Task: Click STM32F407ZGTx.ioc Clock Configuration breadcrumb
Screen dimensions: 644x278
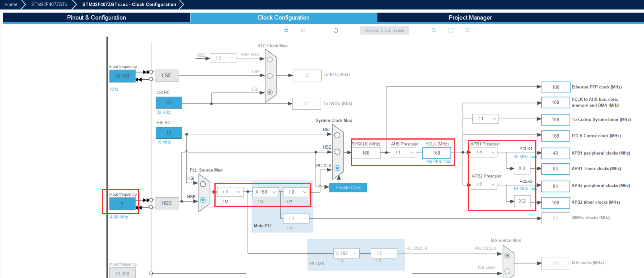Action: pos(129,4)
